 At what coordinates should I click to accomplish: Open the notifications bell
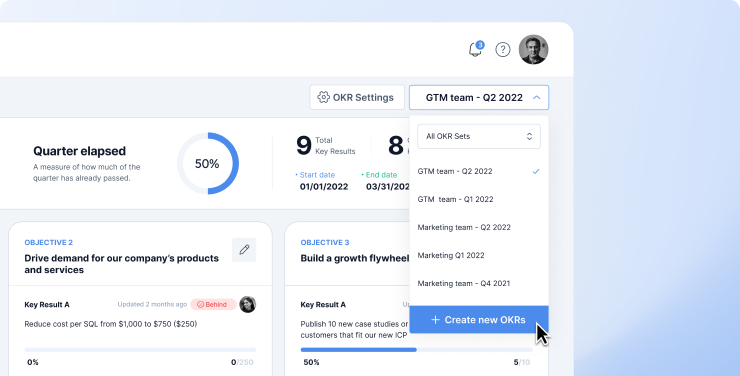pos(475,49)
